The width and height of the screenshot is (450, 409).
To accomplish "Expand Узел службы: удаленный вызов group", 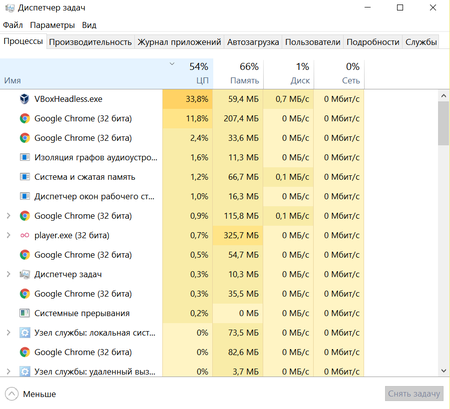I will click(x=8, y=371).
